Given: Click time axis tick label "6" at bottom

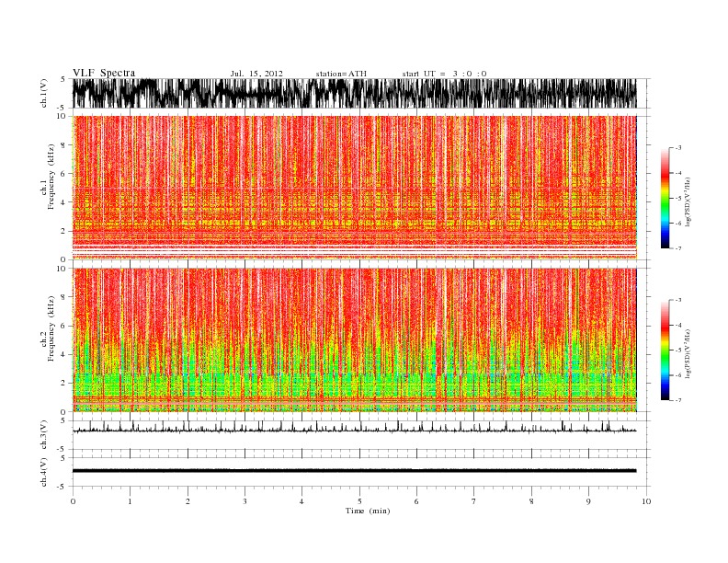Looking at the screenshot, I should tap(416, 501).
